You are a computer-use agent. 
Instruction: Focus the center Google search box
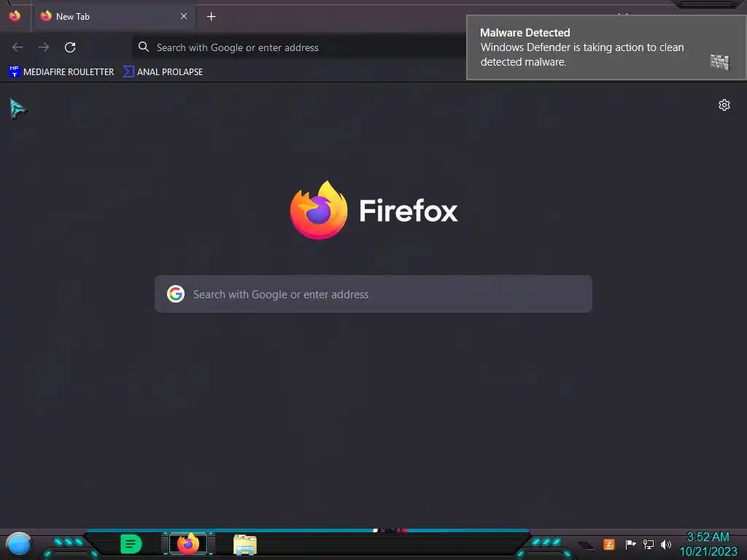point(373,294)
